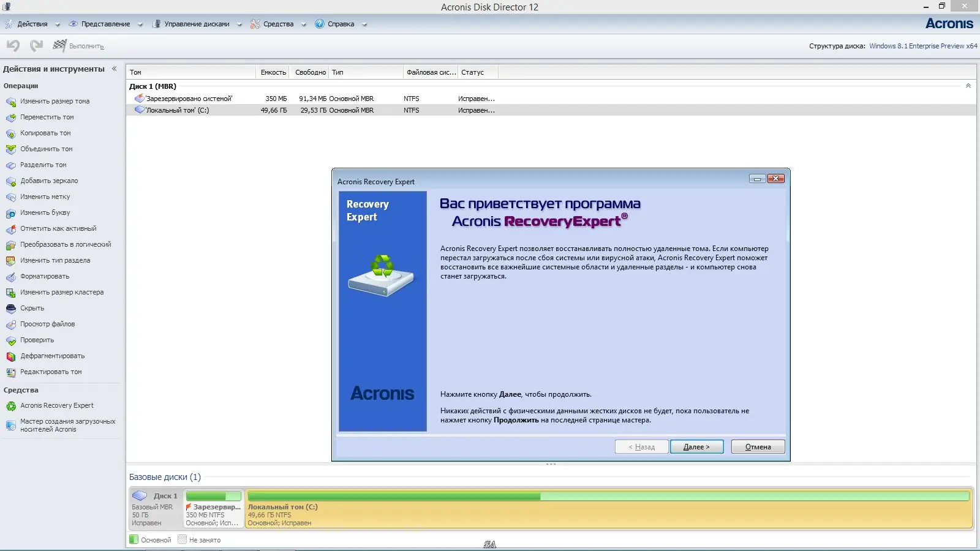The image size is (980, 551).
Task: Click the Redo arrow icon in toolbar
Action: [x=37, y=45]
